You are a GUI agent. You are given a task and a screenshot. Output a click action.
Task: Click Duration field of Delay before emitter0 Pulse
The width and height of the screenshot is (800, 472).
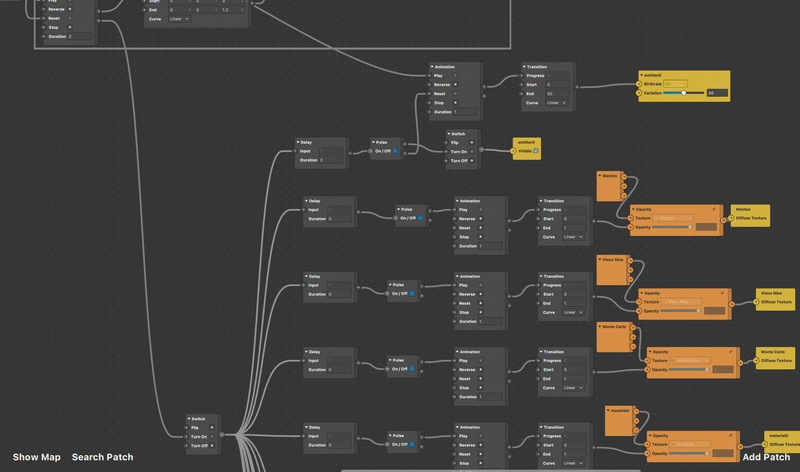(x=331, y=160)
